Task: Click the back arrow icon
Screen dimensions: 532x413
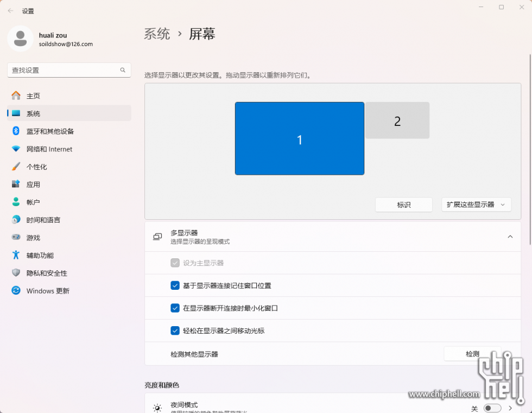Action: click(x=10, y=11)
